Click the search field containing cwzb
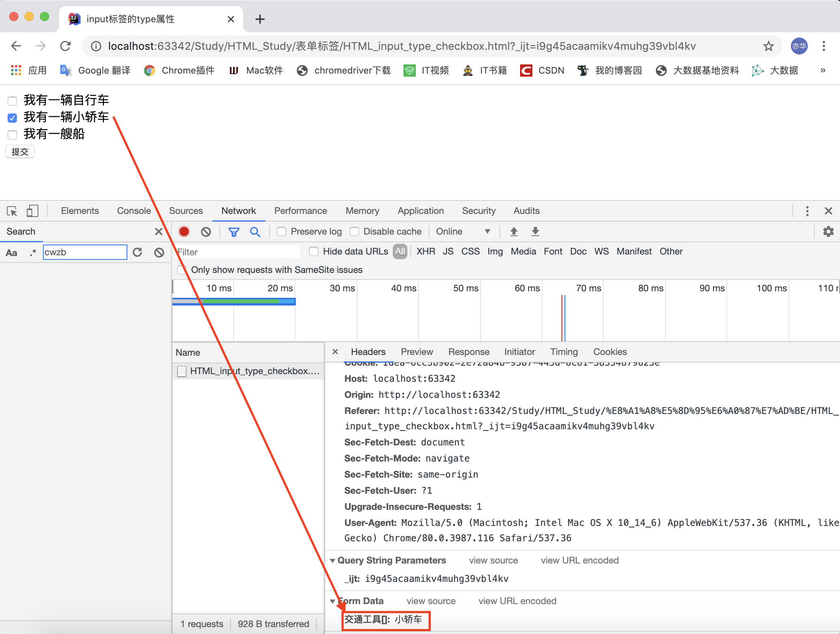Viewport: 840px width, 634px height. tap(85, 252)
